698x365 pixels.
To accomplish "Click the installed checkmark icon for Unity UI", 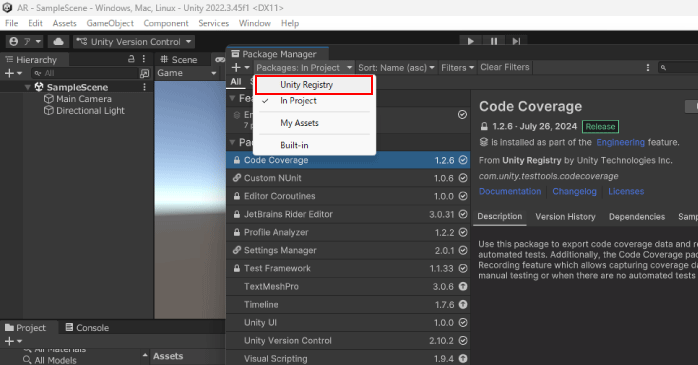I will [463, 323].
